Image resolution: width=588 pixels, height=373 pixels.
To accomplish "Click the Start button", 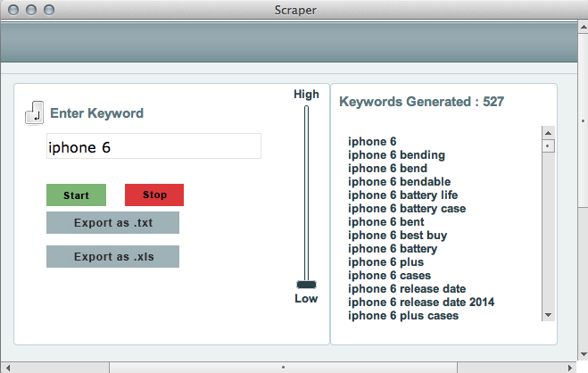I will (76, 195).
